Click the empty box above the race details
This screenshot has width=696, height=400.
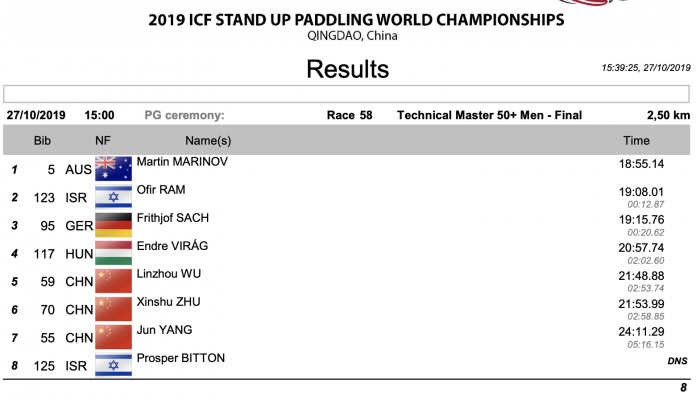pyautogui.click(x=347, y=94)
